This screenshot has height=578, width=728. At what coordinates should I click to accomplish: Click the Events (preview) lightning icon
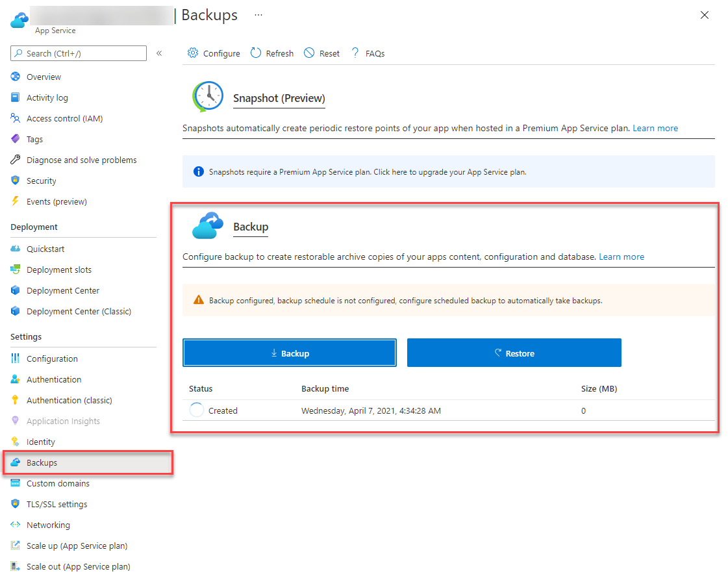coord(16,201)
